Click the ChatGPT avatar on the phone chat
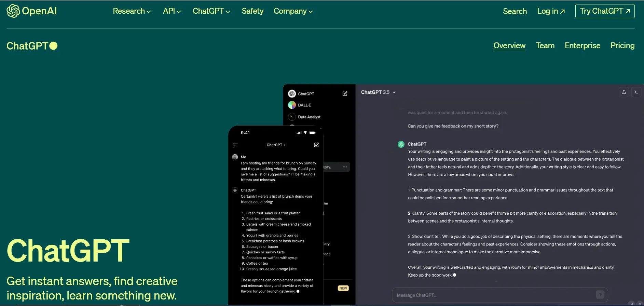644x306 pixels. point(235,190)
